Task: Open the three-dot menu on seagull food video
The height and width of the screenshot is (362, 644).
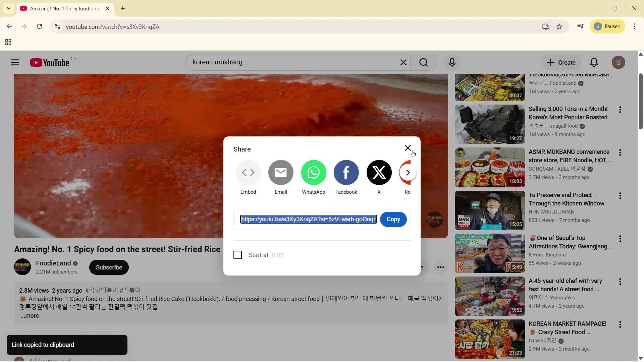Action: pyautogui.click(x=620, y=109)
